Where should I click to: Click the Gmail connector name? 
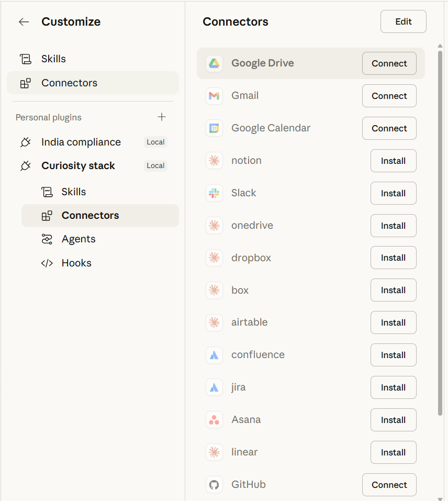tap(245, 95)
